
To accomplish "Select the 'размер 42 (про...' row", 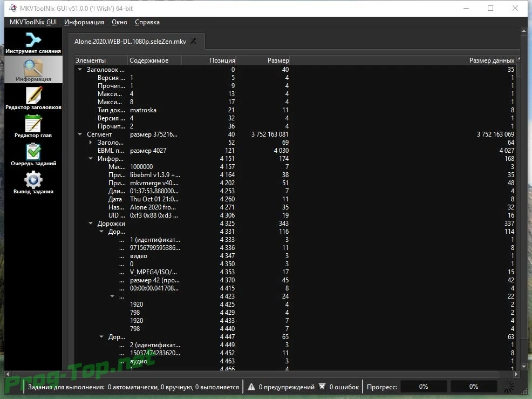I will 295,280.
